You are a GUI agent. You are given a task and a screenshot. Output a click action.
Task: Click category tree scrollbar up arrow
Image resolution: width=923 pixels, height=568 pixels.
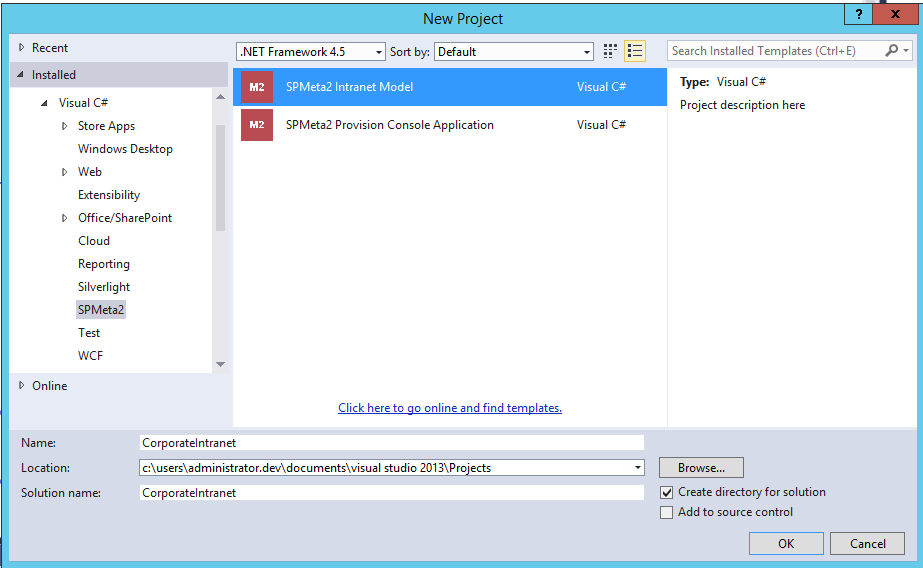coord(220,97)
